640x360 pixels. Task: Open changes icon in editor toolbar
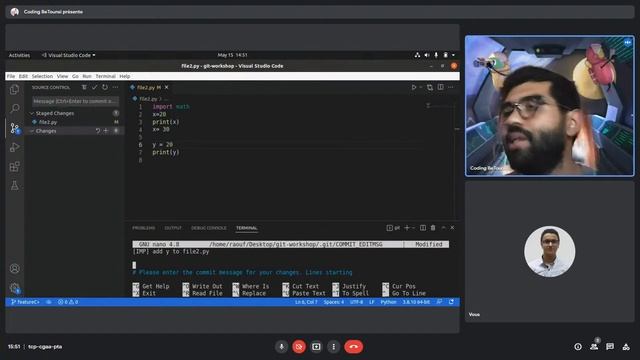pyautogui.click(x=430, y=87)
